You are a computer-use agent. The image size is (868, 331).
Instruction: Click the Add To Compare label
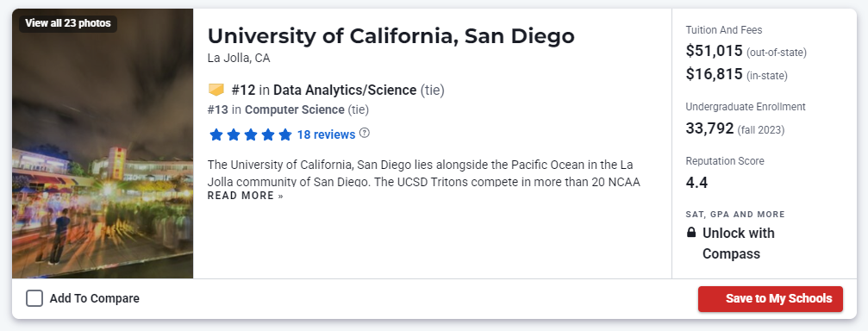(x=95, y=298)
